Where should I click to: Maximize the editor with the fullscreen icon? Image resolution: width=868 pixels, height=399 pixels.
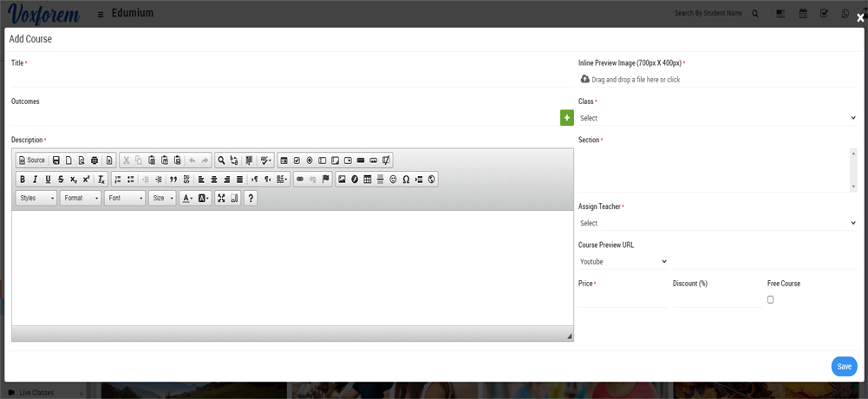[x=222, y=199]
